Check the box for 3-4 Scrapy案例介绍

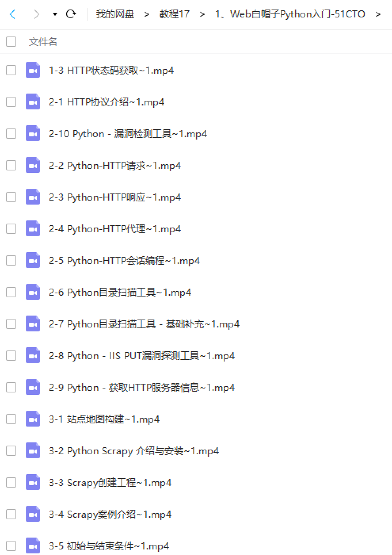[11, 514]
